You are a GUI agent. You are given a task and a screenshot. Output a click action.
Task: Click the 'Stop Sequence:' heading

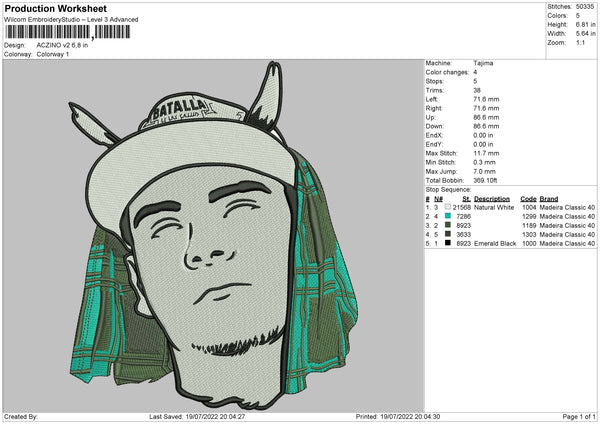pos(448,190)
